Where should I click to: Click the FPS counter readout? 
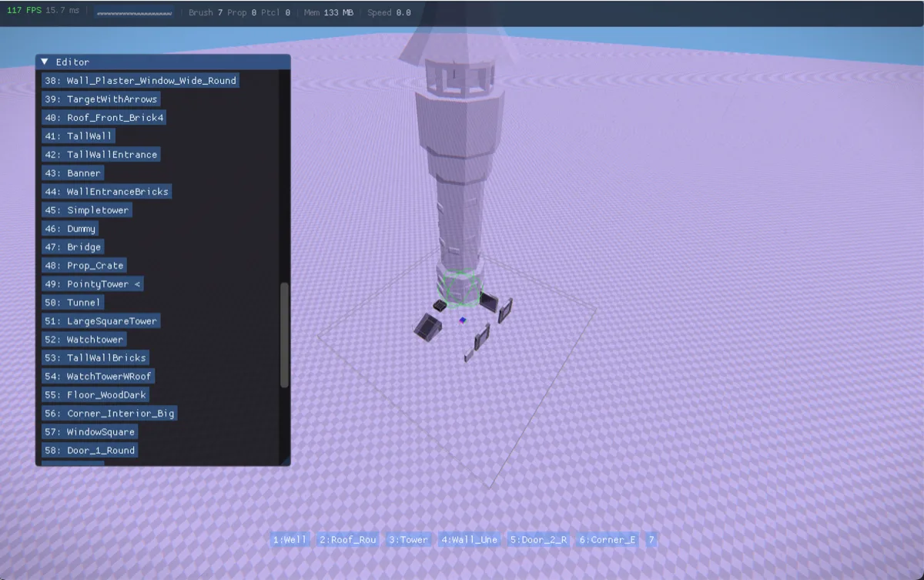click(23, 12)
